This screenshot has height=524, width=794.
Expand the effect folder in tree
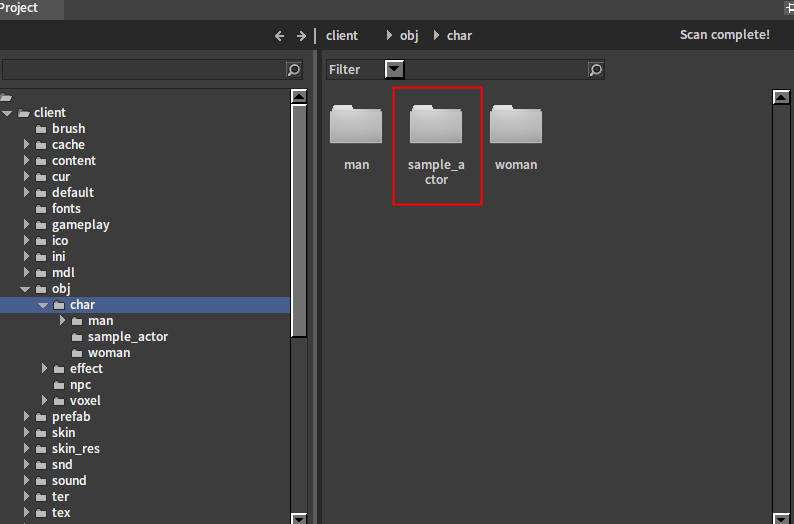coord(45,369)
